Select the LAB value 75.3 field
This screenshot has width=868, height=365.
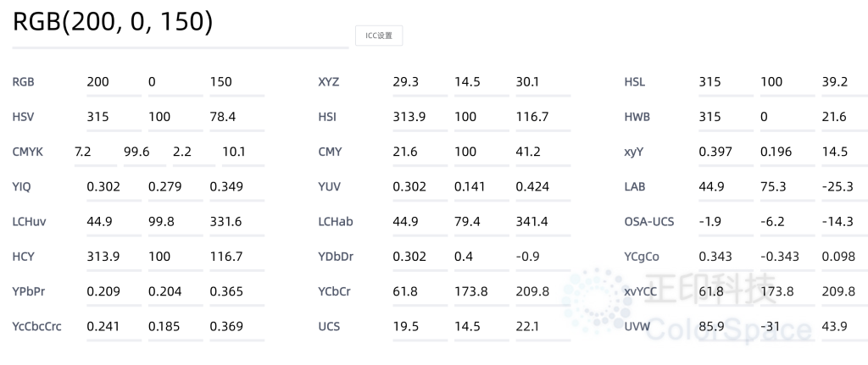(x=787, y=187)
